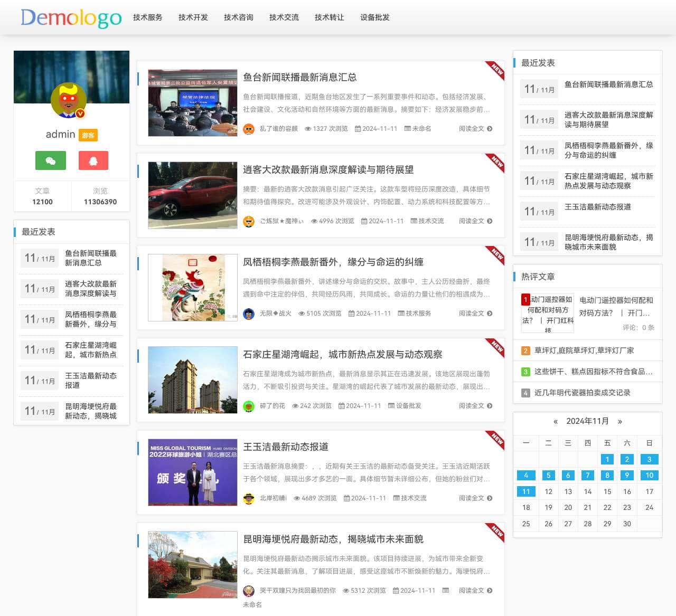Viewport: 676px width, 616px height.
Task: Open the 技术咨询 navigation menu
Action: pos(239,17)
